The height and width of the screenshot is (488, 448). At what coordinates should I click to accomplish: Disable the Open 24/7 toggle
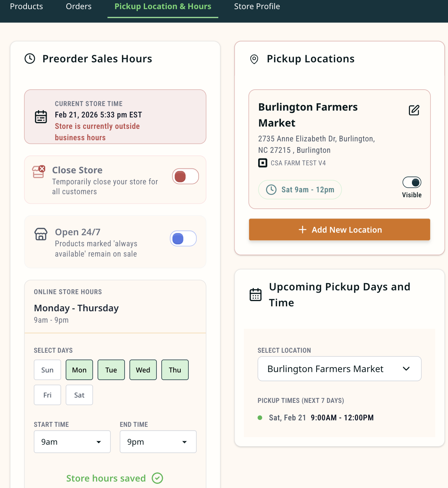[x=183, y=238]
